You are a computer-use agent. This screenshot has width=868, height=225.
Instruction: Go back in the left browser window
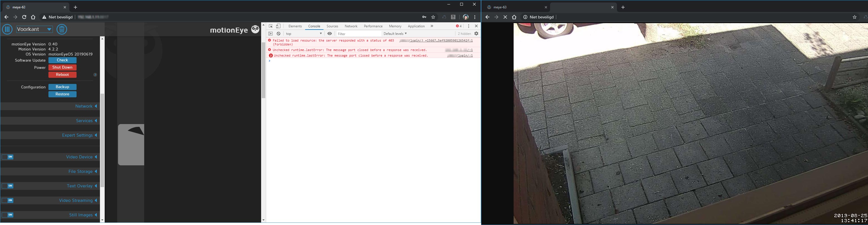click(6, 17)
